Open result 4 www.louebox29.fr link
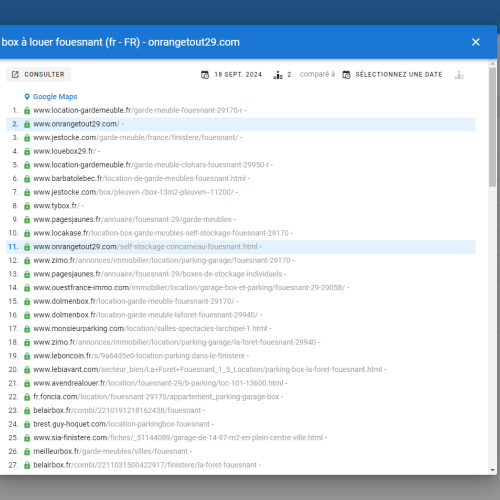 65,151
